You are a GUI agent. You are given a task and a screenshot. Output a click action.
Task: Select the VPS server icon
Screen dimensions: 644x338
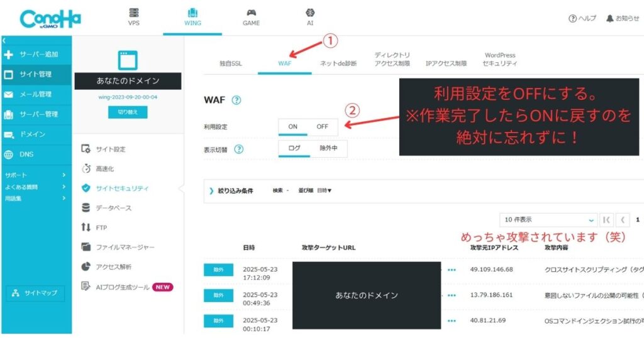(134, 13)
